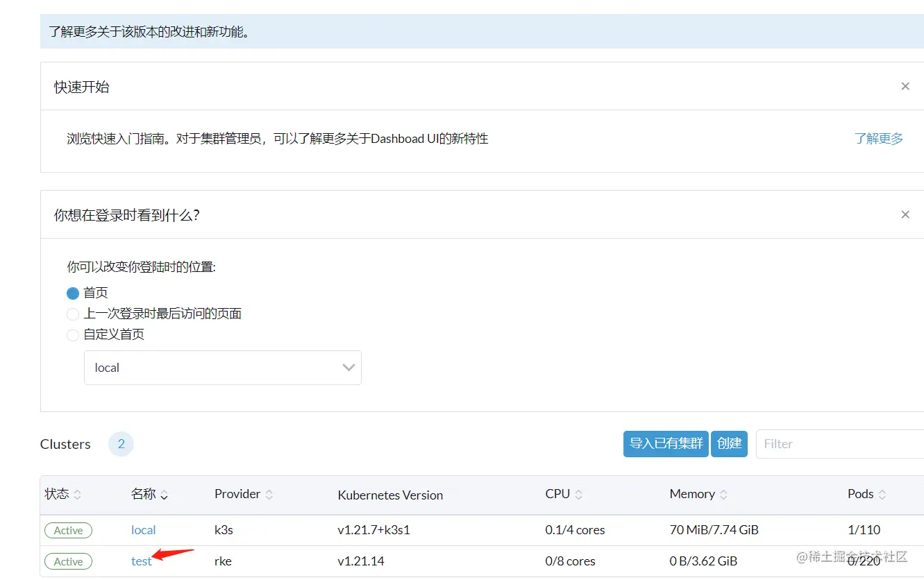
Task: Click the clusters count badge 2
Action: tap(121, 444)
